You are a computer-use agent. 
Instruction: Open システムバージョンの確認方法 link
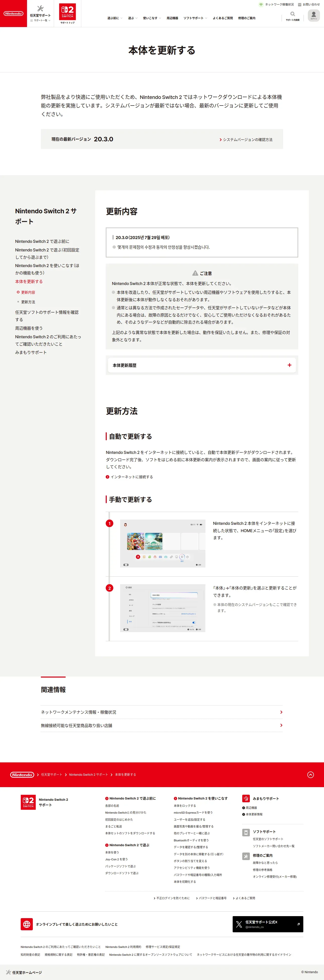pos(246,140)
